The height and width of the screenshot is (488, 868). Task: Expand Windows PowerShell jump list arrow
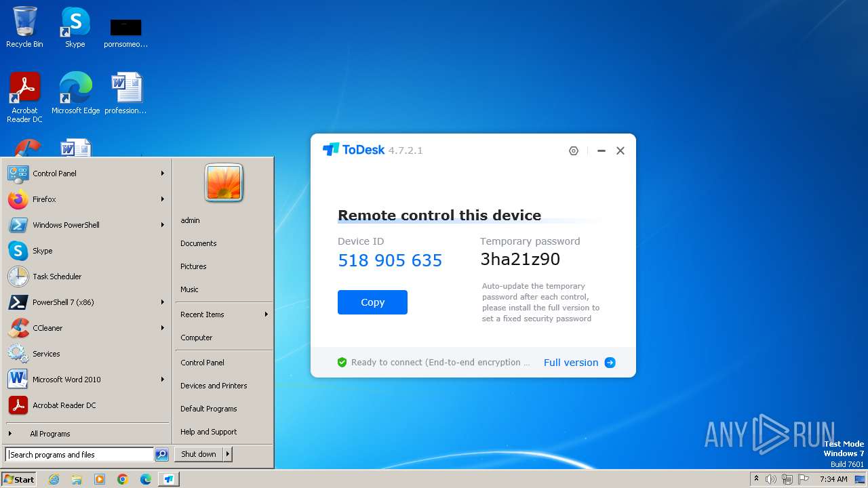click(163, 225)
